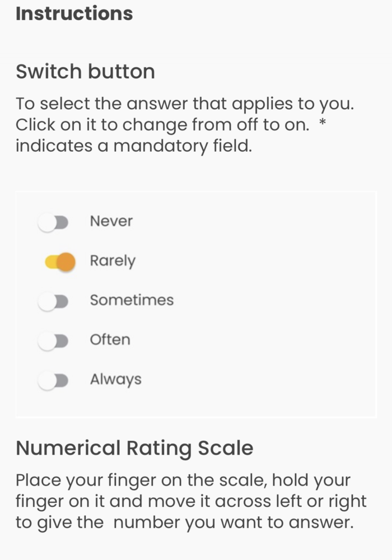Click the sentence 'Click on it to change'
Screen dimensions: 392x560
click(162, 125)
